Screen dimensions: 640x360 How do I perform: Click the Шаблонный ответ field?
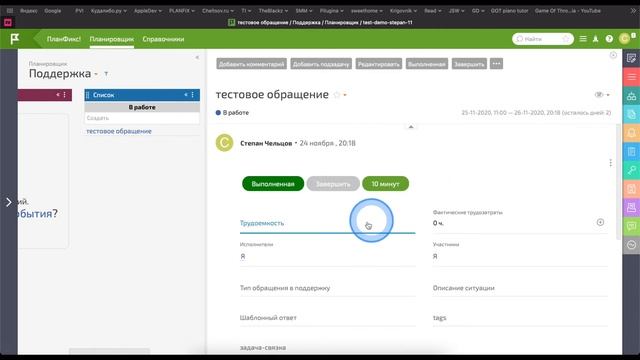[x=327, y=318]
